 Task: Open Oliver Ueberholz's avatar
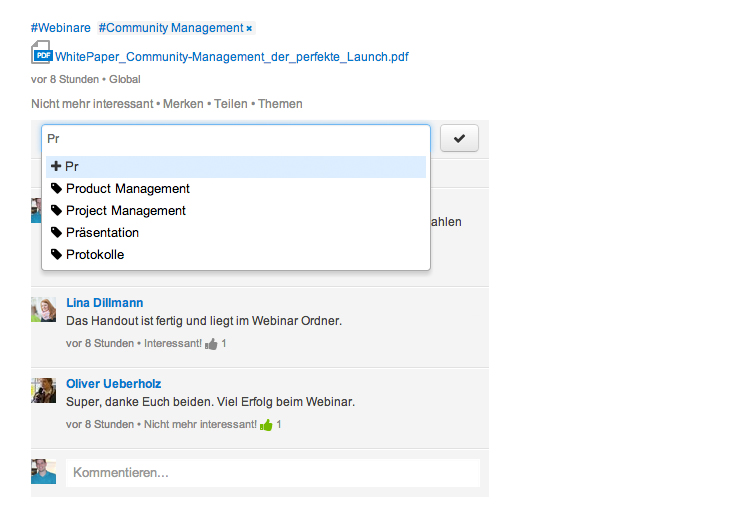coord(44,390)
